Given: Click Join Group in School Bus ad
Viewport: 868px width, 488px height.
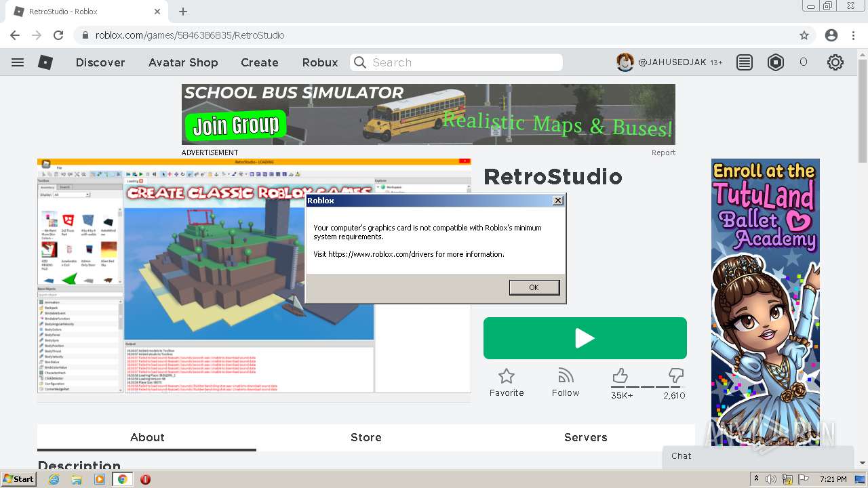Looking at the screenshot, I should click(x=235, y=125).
